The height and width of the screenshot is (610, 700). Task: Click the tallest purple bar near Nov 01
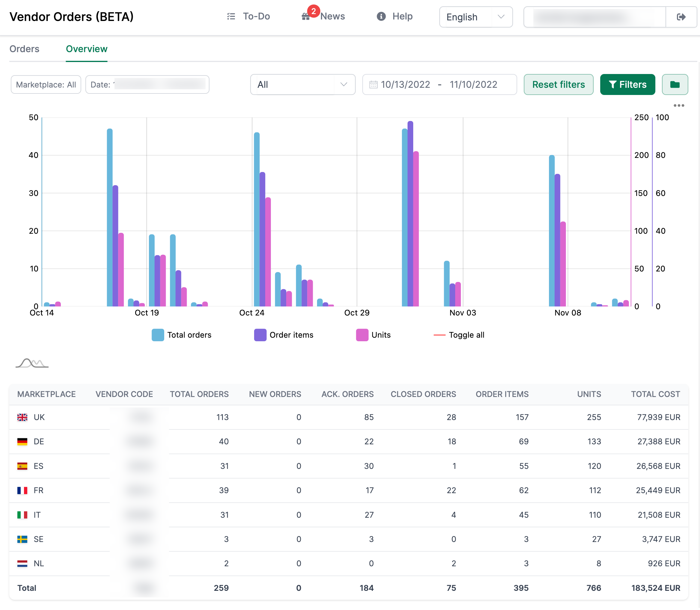point(410,214)
